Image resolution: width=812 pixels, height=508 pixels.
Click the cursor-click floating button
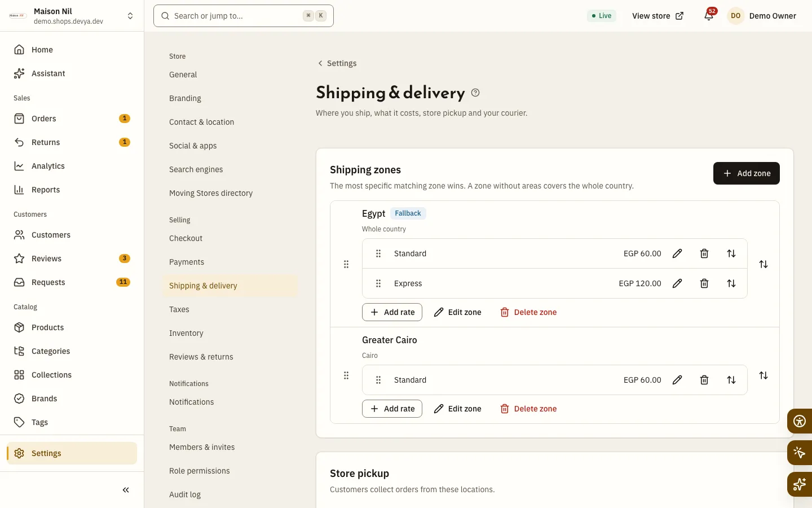pos(800,453)
